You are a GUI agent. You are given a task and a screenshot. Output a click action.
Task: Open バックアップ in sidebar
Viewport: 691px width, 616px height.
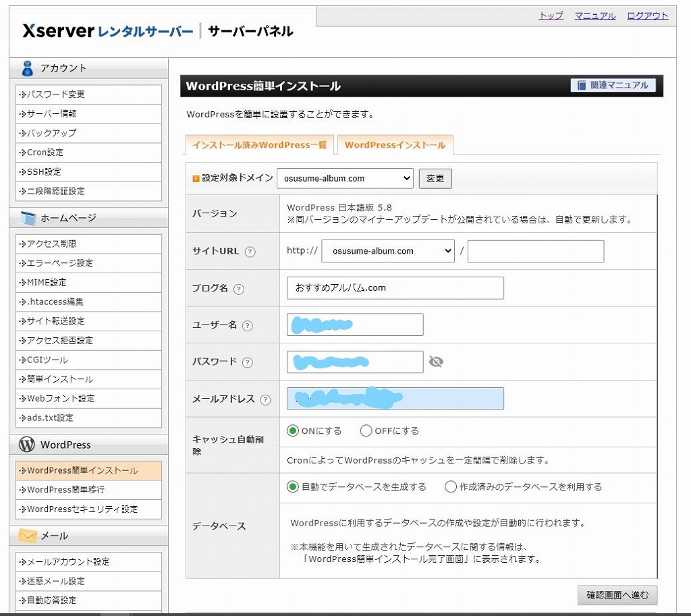(88, 133)
